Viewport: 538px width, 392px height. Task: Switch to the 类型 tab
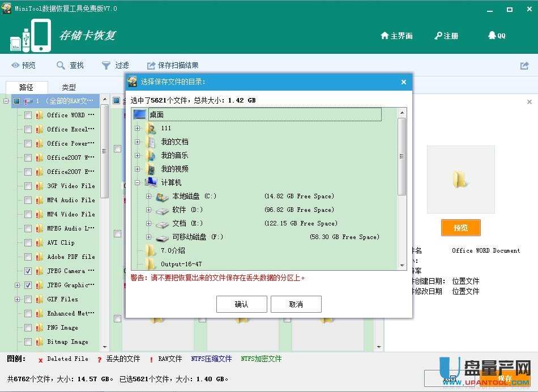point(68,87)
